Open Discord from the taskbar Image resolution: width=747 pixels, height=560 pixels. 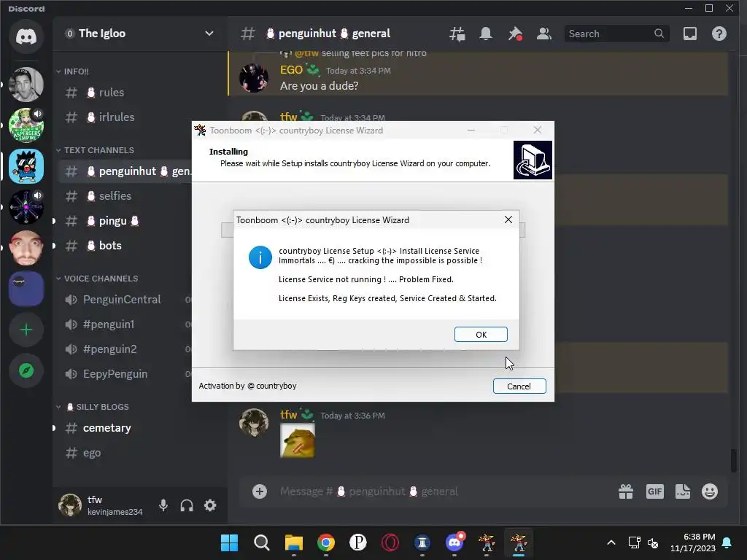click(454, 542)
